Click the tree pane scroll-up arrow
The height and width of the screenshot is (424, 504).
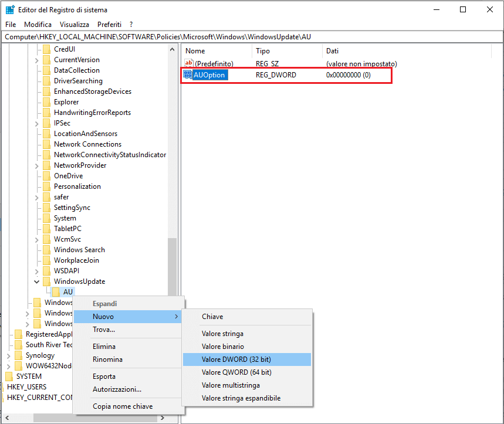[x=172, y=49]
